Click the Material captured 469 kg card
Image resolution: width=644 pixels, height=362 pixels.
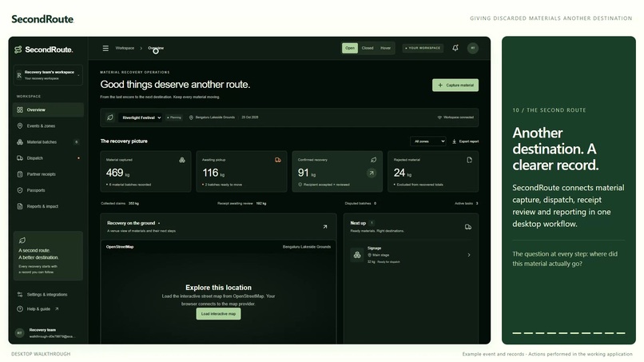point(145,171)
